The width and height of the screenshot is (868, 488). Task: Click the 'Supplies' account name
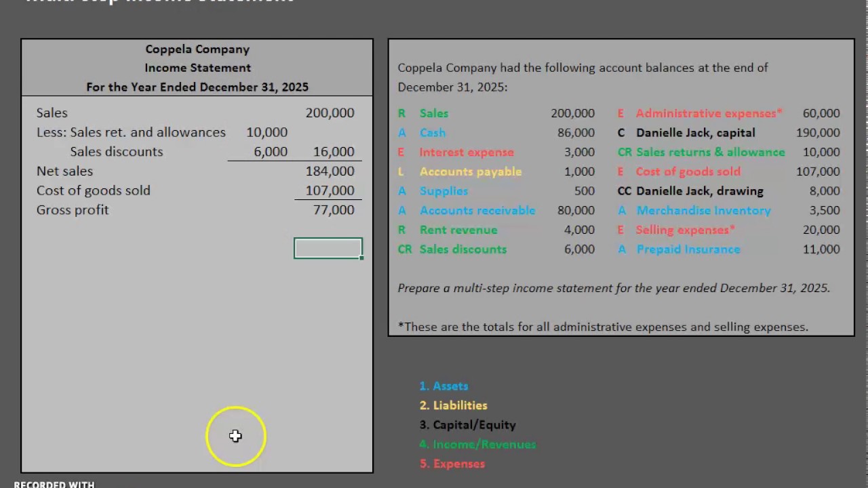point(443,190)
